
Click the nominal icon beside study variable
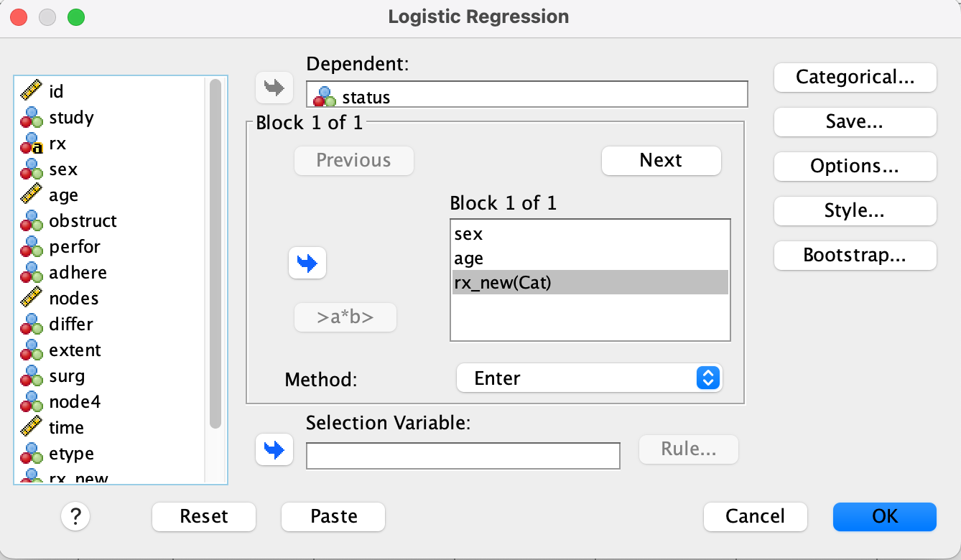pos(31,117)
